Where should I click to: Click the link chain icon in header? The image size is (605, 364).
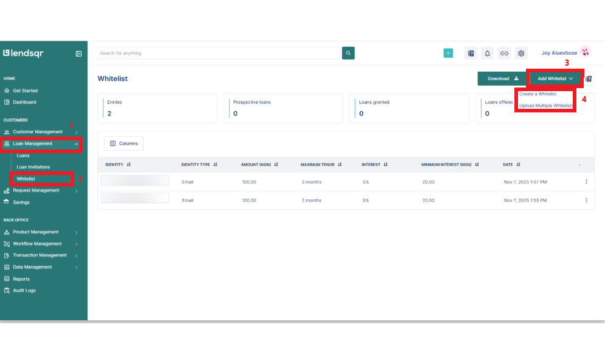point(504,53)
